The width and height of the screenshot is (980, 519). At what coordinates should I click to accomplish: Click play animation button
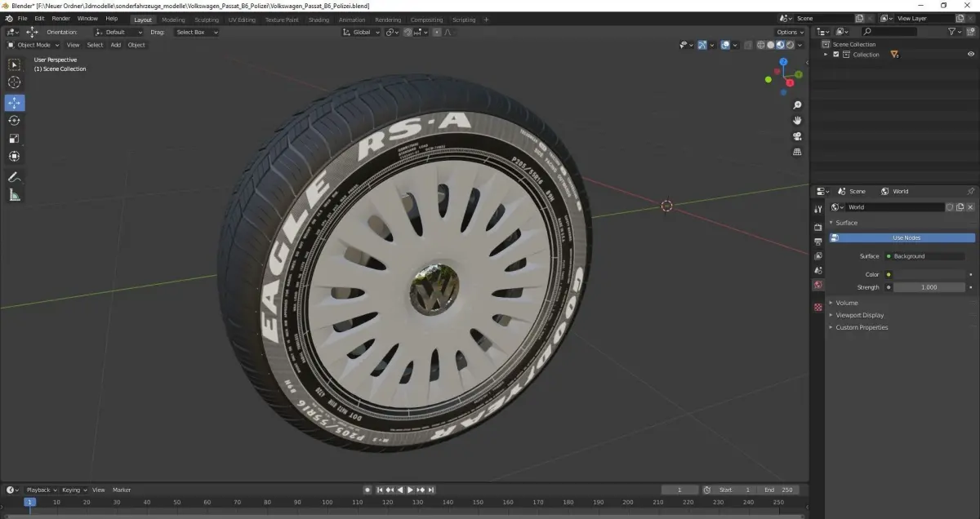410,490
